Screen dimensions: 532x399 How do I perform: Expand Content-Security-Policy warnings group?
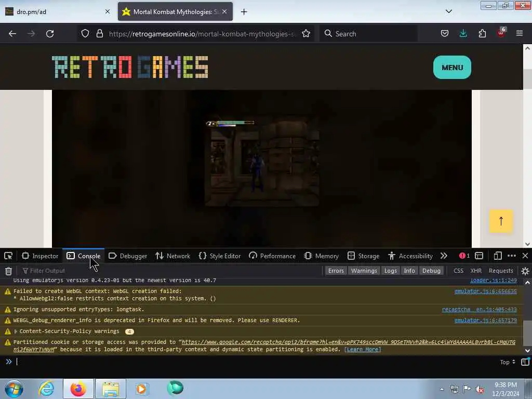point(16,331)
